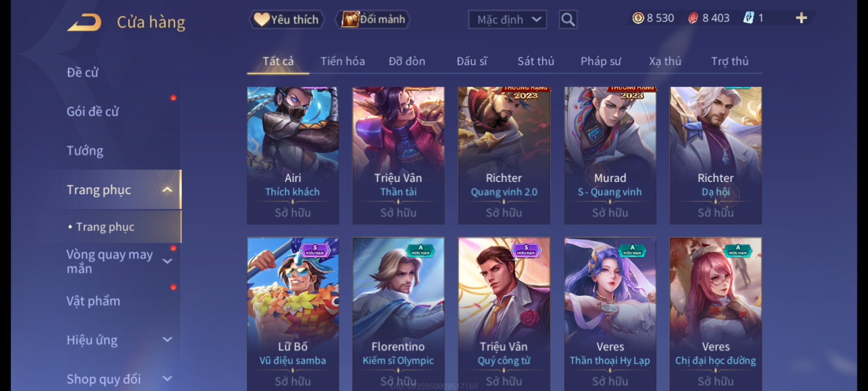Open Yêu thích favorites heart button
This screenshot has height=391, width=868.
tap(287, 20)
